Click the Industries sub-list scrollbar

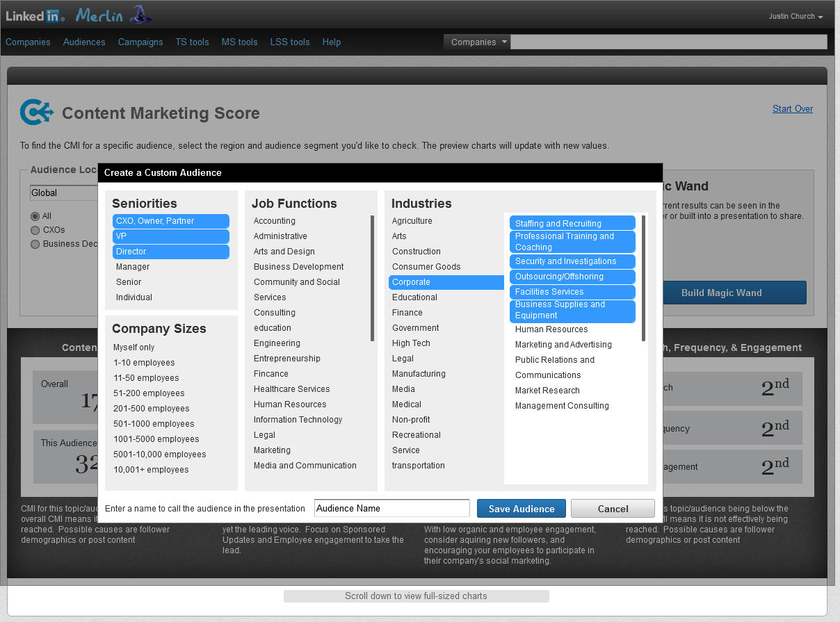click(x=643, y=278)
